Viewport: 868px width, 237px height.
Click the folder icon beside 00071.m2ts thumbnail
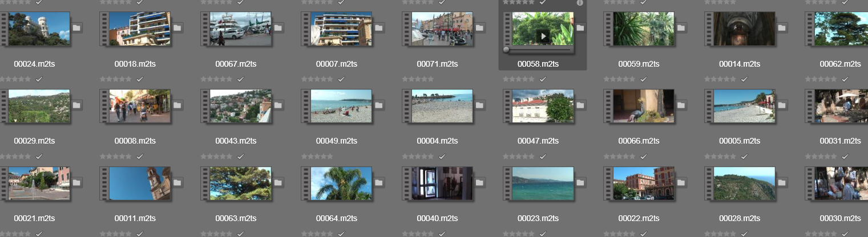pos(479,27)
